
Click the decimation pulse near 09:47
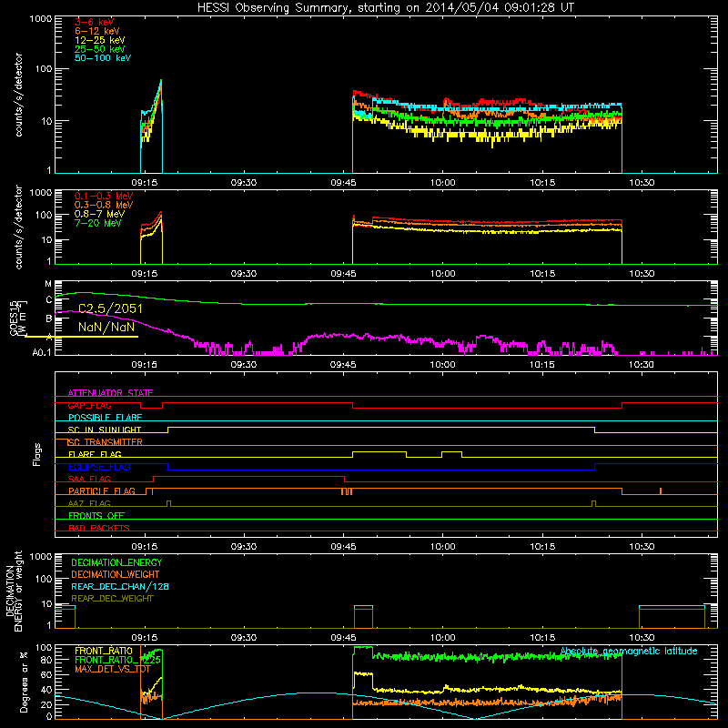pos(363,617)
